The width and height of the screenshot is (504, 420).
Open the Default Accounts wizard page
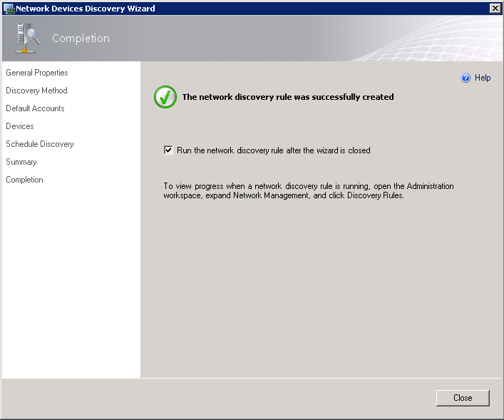pos(35,108)
